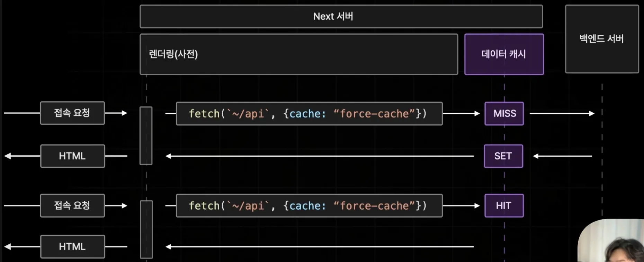Click the lower rendering activation bar
This screenshot has height=262, width=644.
pyautogui.click(x=146, y=229)
